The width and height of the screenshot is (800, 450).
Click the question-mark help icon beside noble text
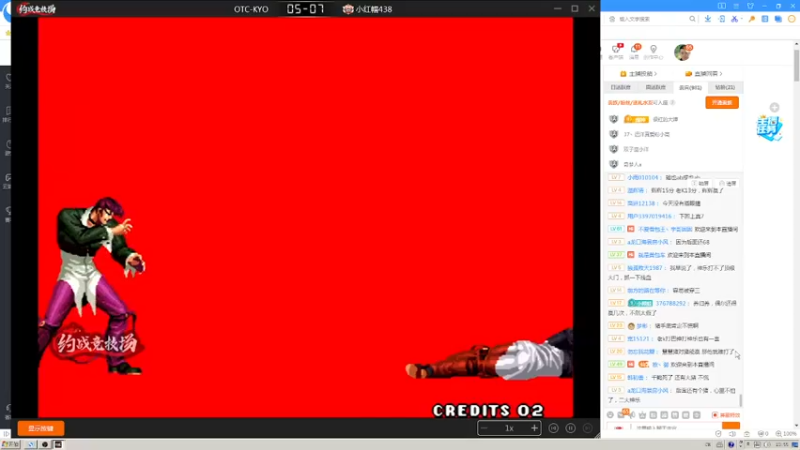coord(672,103)
